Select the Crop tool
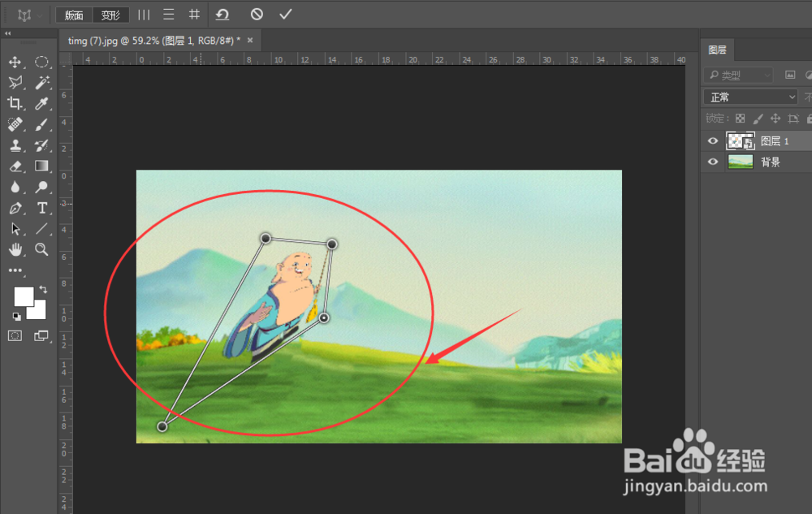 [x=15, y=103]
